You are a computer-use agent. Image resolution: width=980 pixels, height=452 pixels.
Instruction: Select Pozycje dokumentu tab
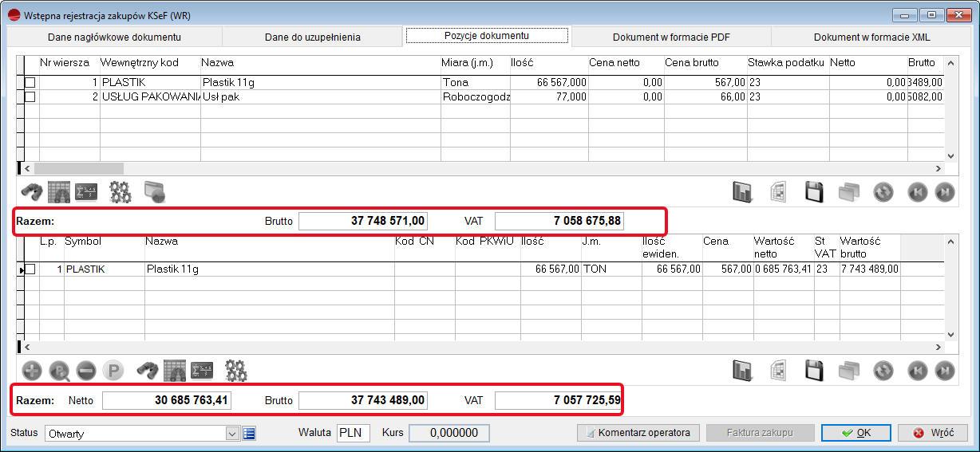(x=487, y=36)
